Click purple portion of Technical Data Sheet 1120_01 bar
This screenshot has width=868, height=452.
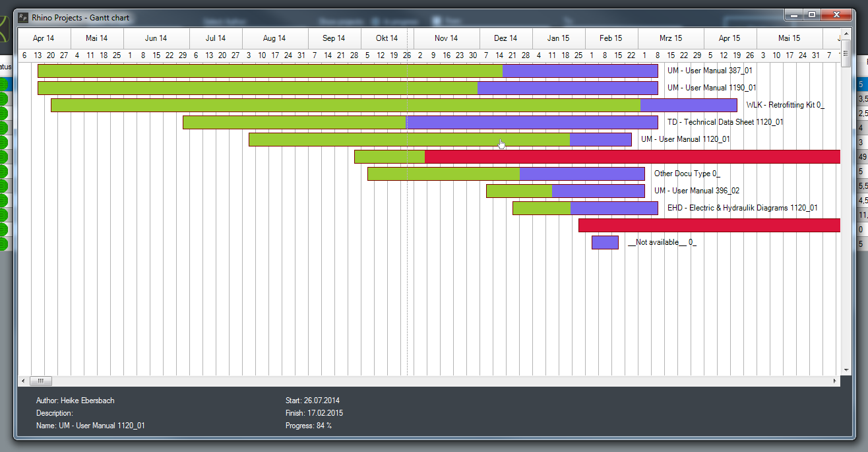[x=532, y=122]
